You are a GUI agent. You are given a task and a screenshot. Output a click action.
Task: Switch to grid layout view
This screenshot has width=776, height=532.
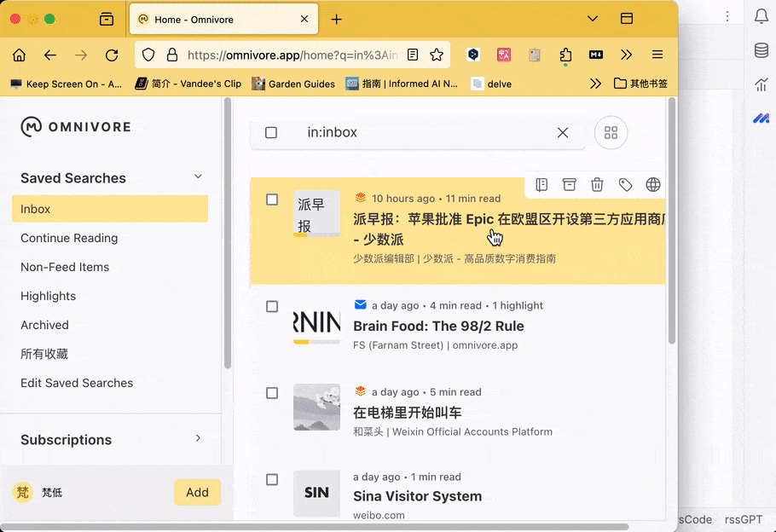tap(611, 133)
